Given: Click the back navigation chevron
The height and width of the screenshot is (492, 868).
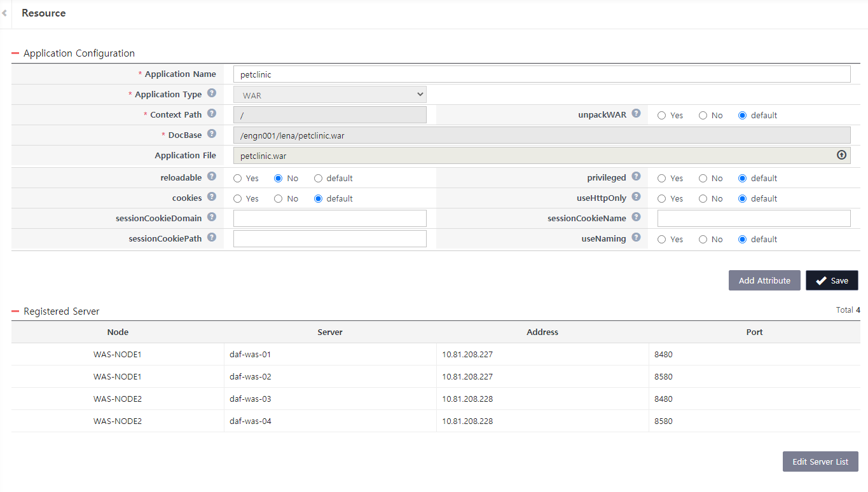Looking at the screenshot, I should pyautogui.click(x=4, y=13).
